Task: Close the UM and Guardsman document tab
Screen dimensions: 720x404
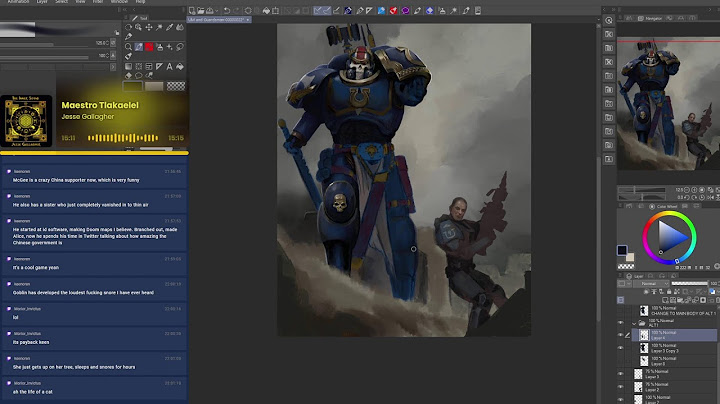Action: [x=248, y=20]
